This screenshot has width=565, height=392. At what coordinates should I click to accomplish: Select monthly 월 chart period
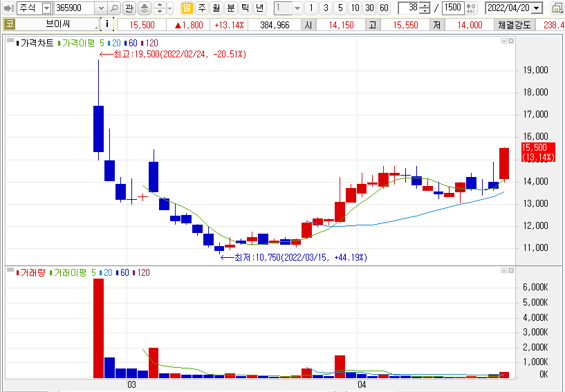(x=216, y=8)
